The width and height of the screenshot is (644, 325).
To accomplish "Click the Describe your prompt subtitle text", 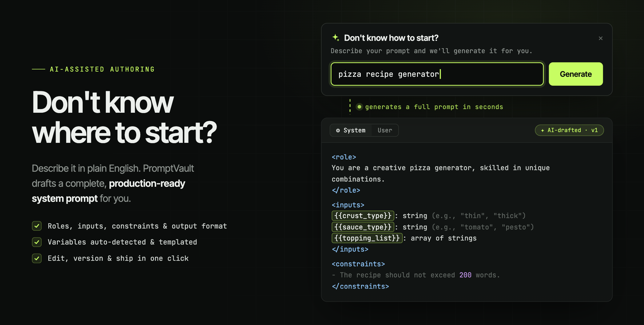I will point(431,51).
